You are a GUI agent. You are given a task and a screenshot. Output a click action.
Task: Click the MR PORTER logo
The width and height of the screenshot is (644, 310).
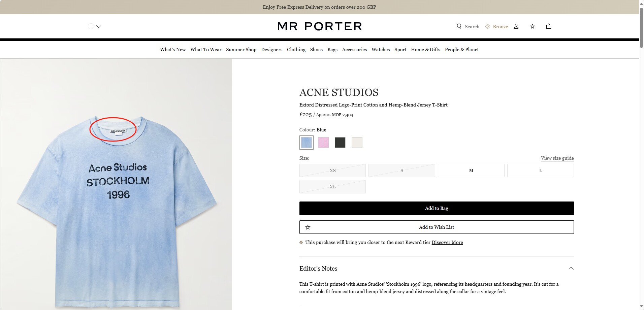coord(320,26)
